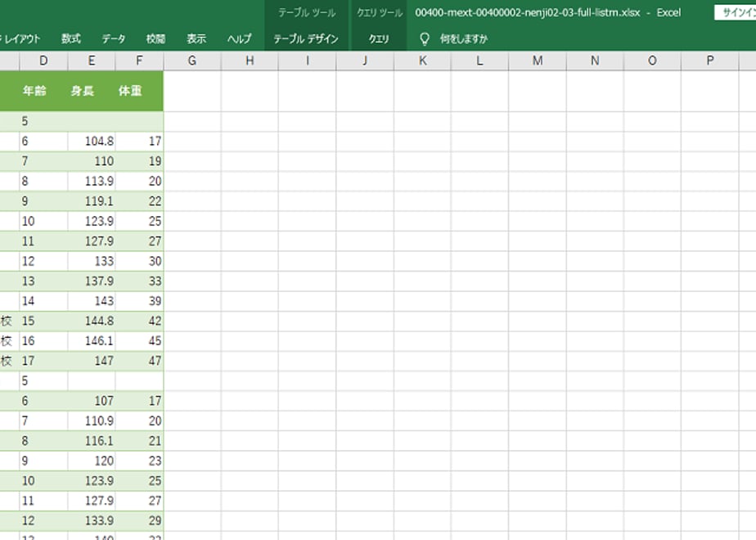Open the 校閲 ribbon tab
Screen dimensions: 756x540
point(155,39)
